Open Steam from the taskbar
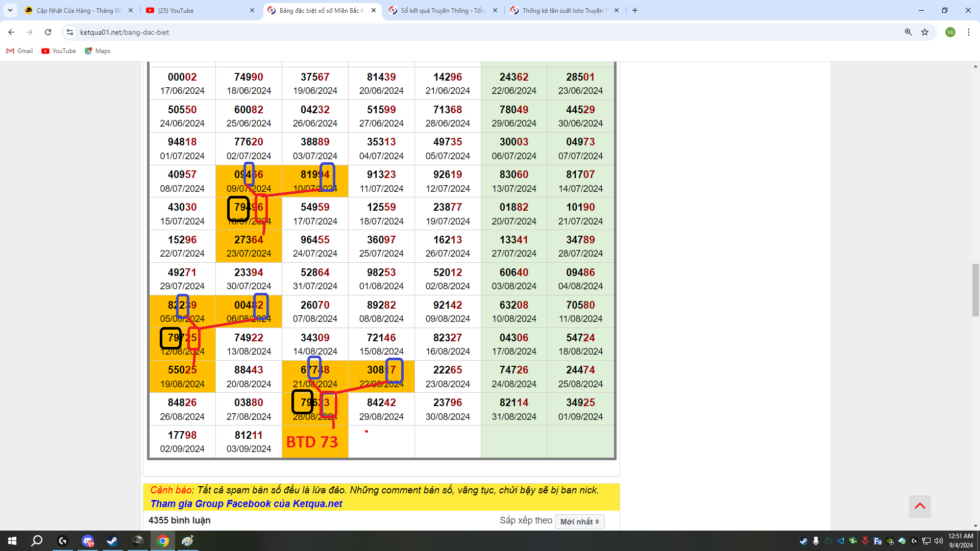This screenshot has width=980, height=551. (x=112, y=541)
